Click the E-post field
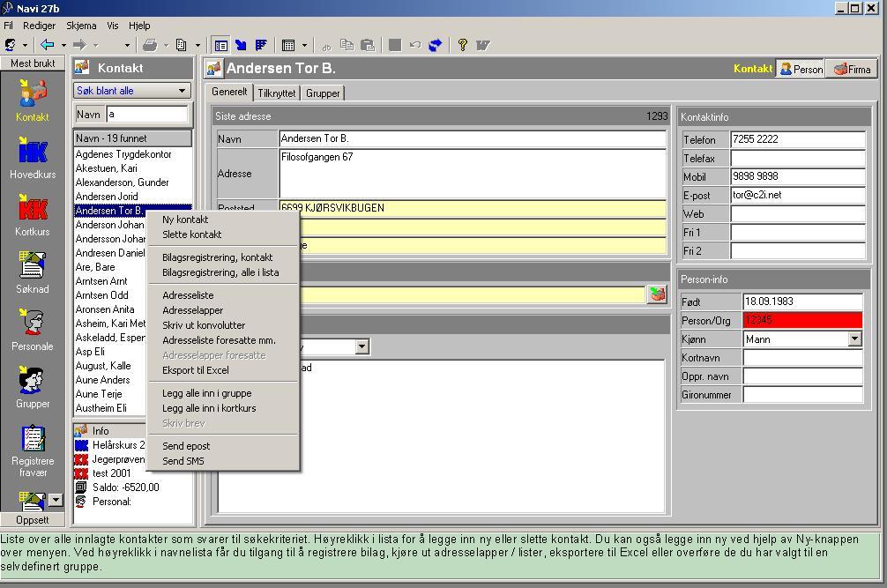Screen dimensions: 887x588 [798, 195]
